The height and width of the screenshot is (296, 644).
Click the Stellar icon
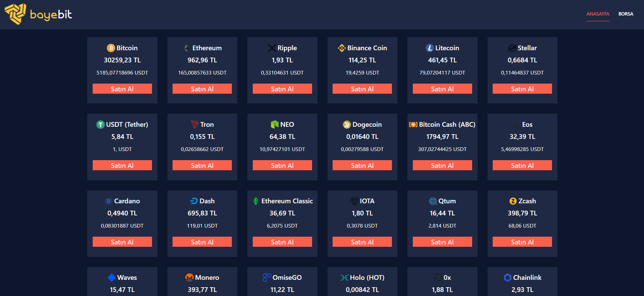coord(512,48)
